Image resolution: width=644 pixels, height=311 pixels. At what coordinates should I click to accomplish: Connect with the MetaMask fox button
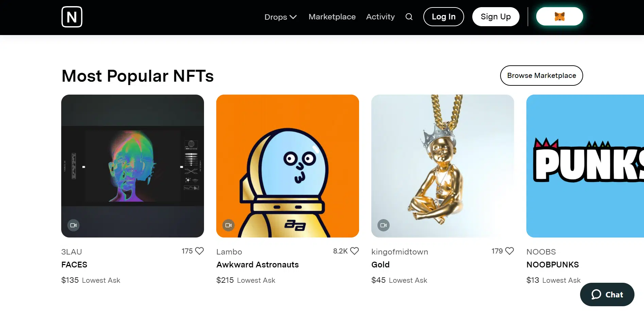coord(559,16)
